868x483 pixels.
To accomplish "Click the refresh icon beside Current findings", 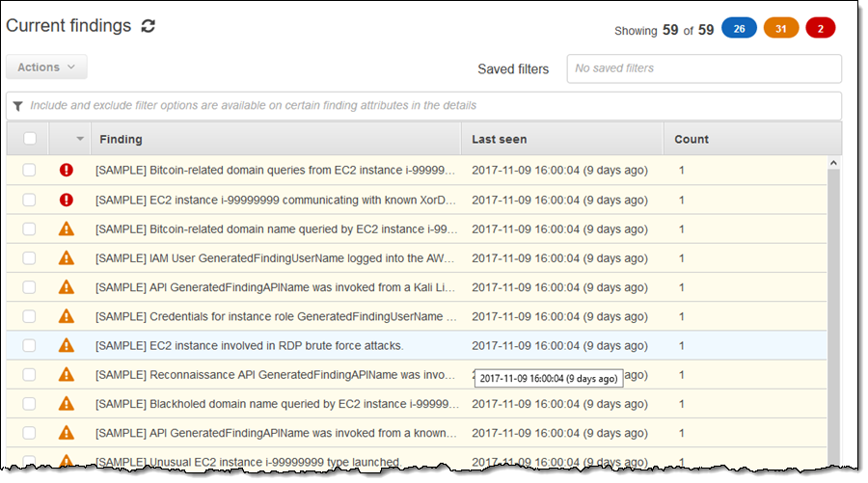I will pos(148,27).
